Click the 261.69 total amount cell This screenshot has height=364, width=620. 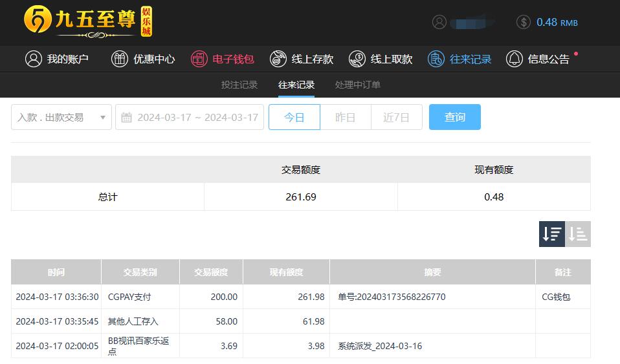(x=301, y=197)
